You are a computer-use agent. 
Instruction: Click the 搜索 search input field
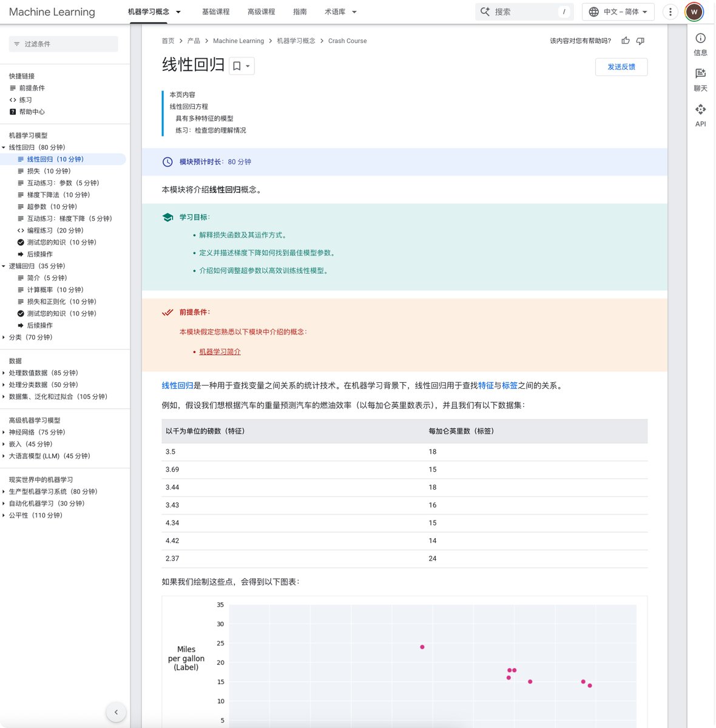[x=524, y=12]
